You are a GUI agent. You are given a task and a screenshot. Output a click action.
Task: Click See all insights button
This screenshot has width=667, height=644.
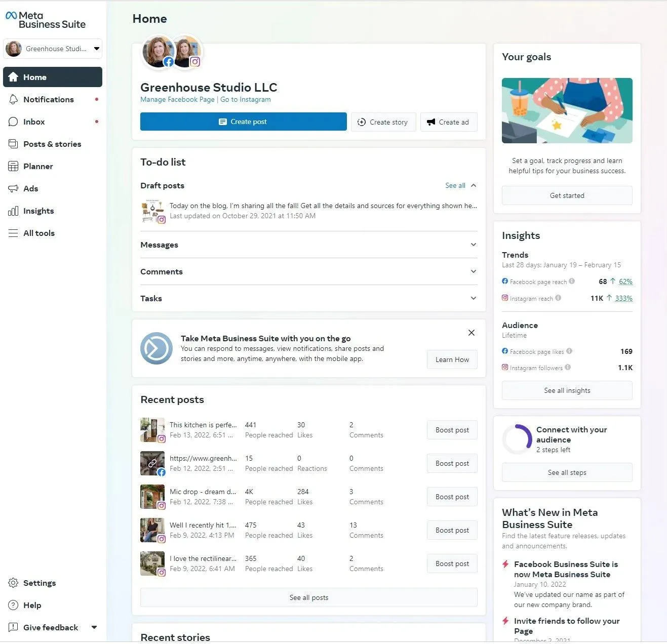pyautogui.click(x=567, y=390)
